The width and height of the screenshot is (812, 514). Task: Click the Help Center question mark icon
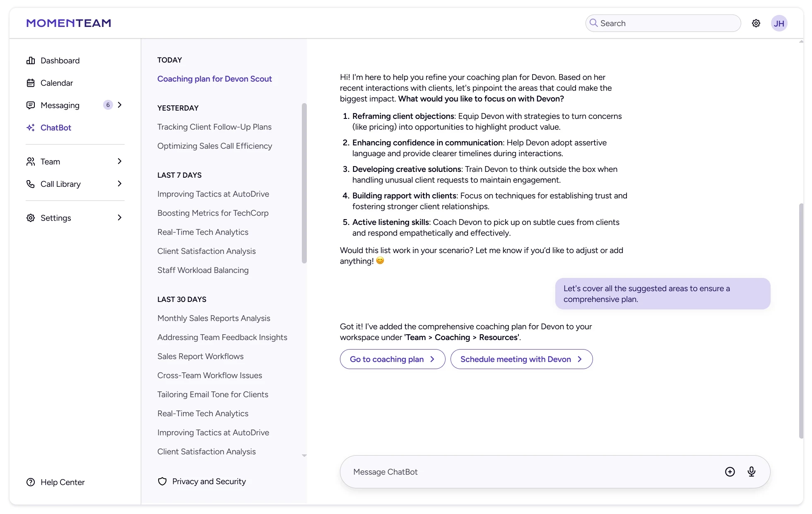click(x=31, y=482)
